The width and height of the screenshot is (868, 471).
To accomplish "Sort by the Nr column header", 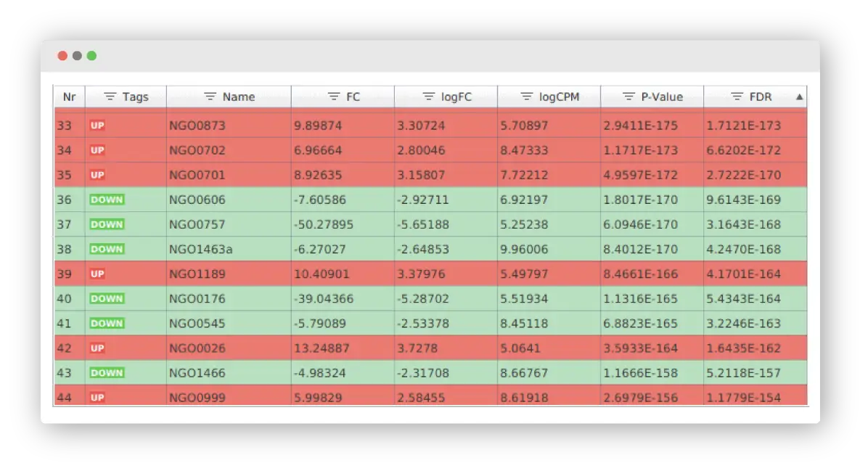I will pyautogui.click(x=69, y=97).
